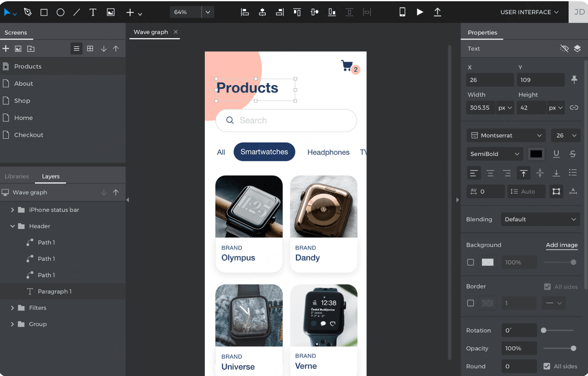Open the export/share icon in top bar
This screenshot has height=376, width=588.
tap(437, 12)
